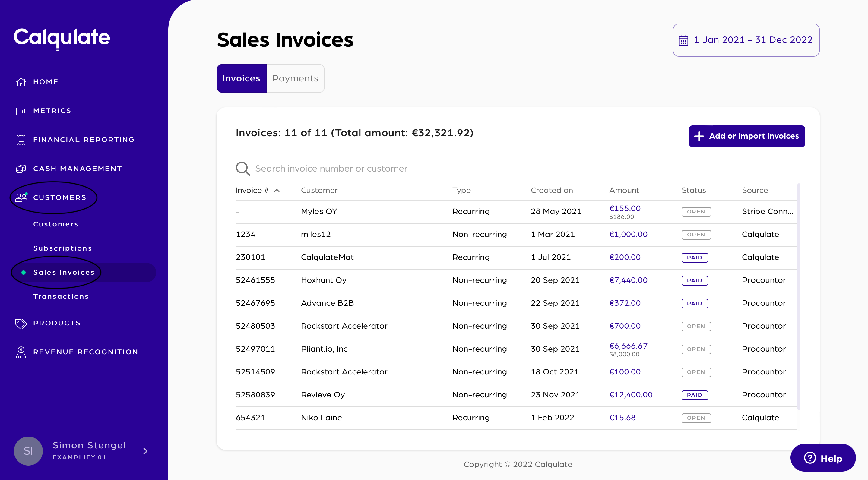The height and width of the screenshot is (480, 868).
Task: Click the Products tag icon
Action: click(x=21, y=324)
